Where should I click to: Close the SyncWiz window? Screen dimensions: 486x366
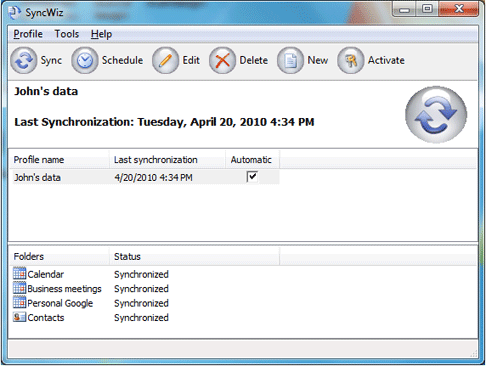point(459,9)
